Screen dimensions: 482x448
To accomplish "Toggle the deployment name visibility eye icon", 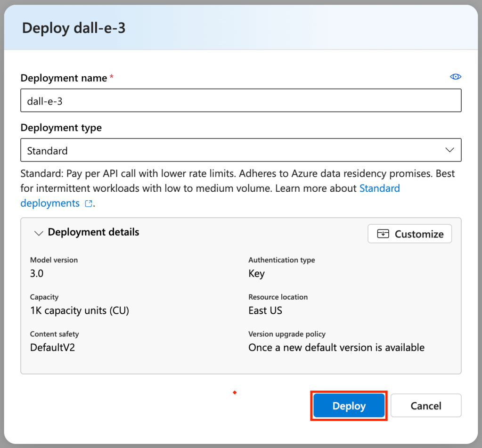I will pyautogui.click(x=455, y=76).
